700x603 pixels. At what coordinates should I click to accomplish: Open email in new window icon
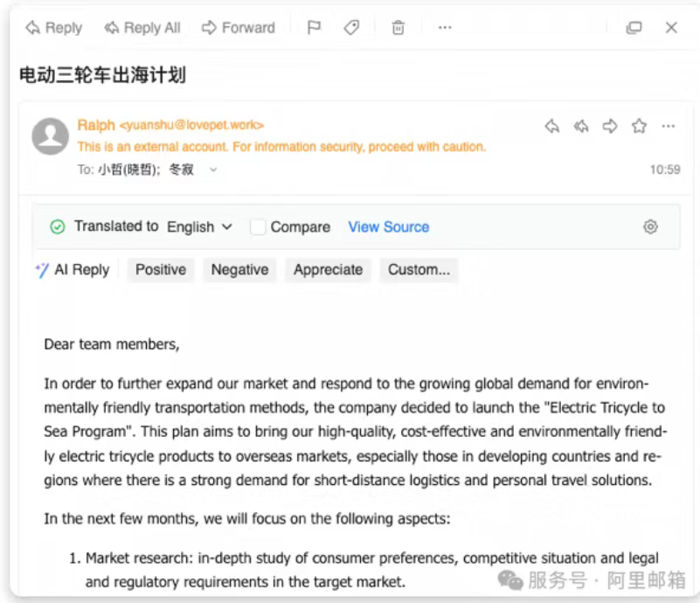634,28
